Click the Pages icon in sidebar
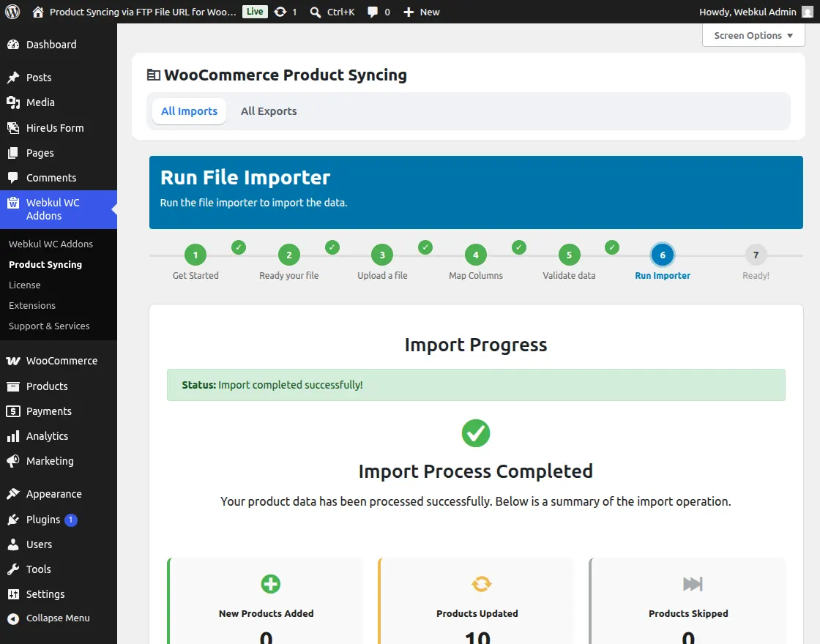This screenshot has height=644, width=820. pyautogui.click(x=13, y=153)
